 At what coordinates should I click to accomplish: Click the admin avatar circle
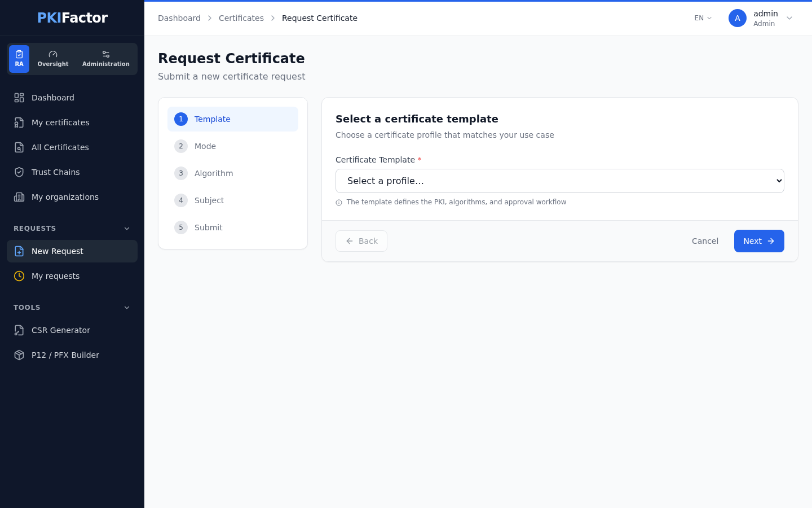[738, 18]
